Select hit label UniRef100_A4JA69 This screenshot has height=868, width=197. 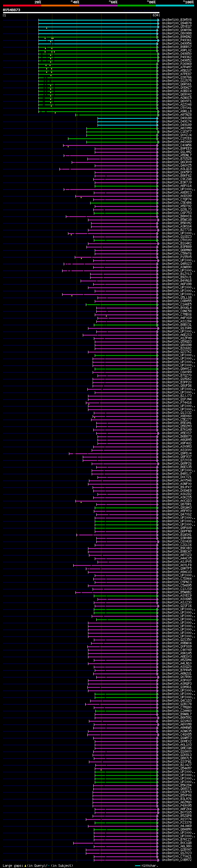pos(177,826)
